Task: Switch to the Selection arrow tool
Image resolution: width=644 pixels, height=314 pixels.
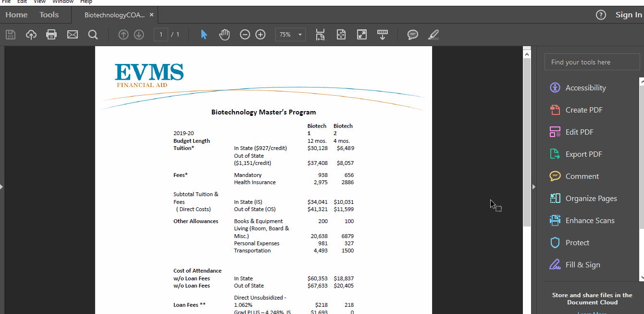Action: coord(204,34)
